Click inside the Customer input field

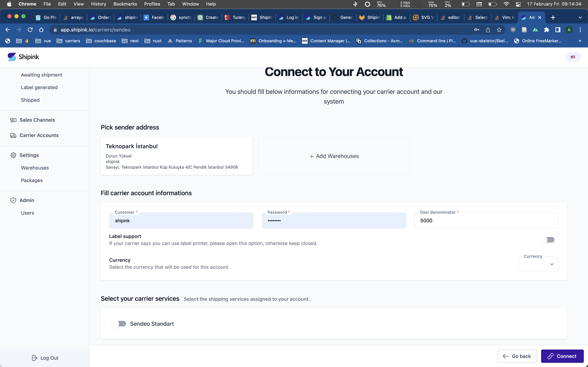181,220
